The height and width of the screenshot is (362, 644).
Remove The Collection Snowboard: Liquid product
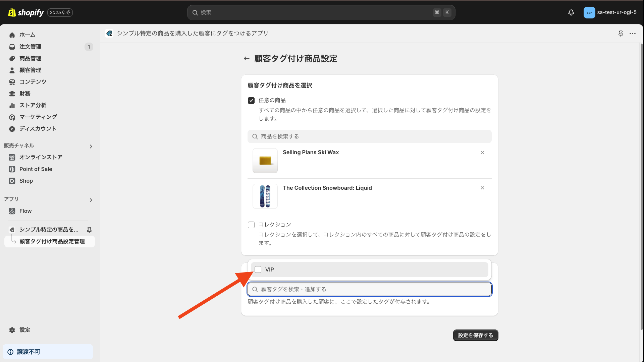coord(482,188)
